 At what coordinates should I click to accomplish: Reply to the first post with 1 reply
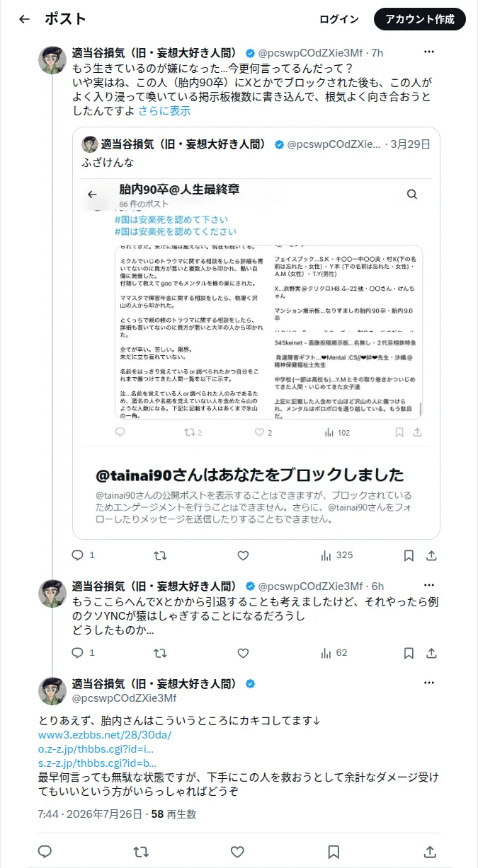pyautogui.click(x=84, y=555)
